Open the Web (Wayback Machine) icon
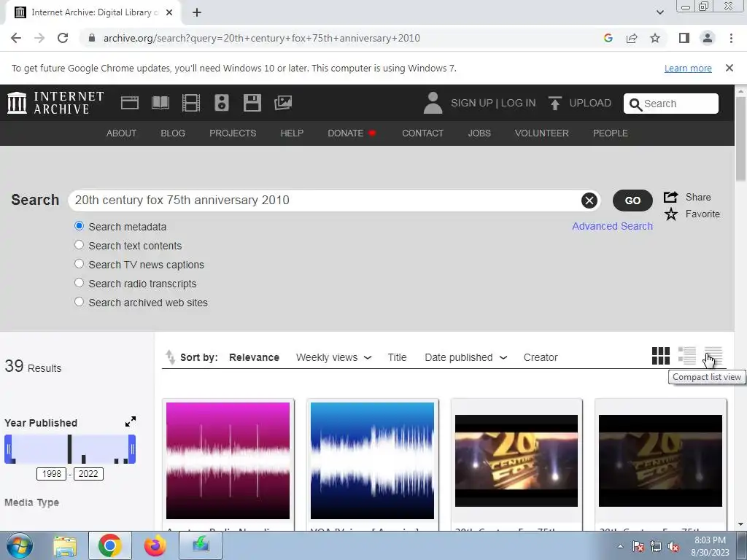This screenshot has height=560, width=747. [130, 103]
